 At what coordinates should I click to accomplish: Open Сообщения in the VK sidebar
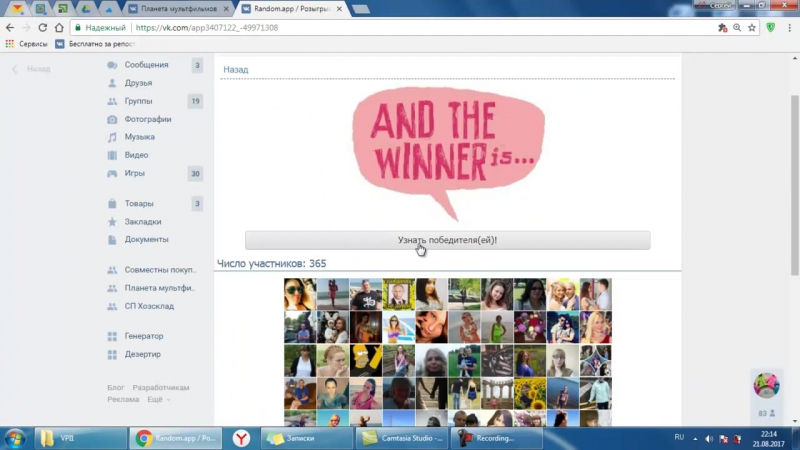point(146,65)
